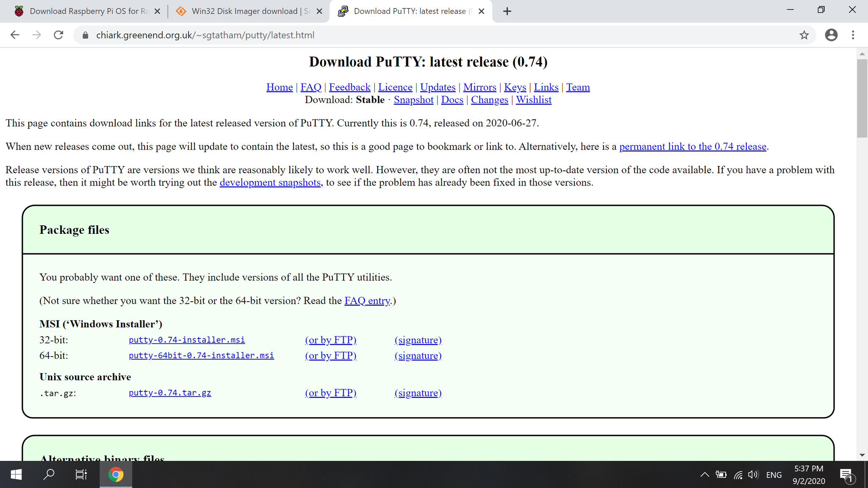Image resolution: width=868 pixels, height=488 pixels.
Task: Open Windows search from the taskbar
Action: [x=49, y=474]
